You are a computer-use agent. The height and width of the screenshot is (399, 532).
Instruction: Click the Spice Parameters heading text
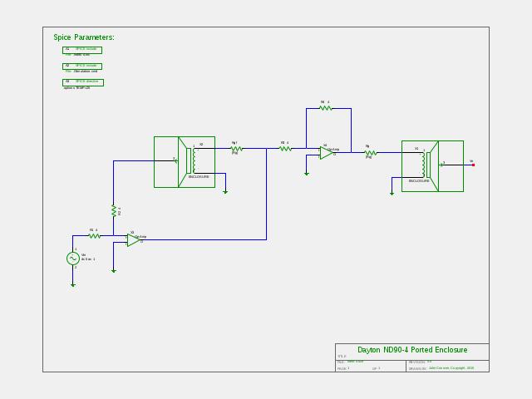(x=84, y=37)
